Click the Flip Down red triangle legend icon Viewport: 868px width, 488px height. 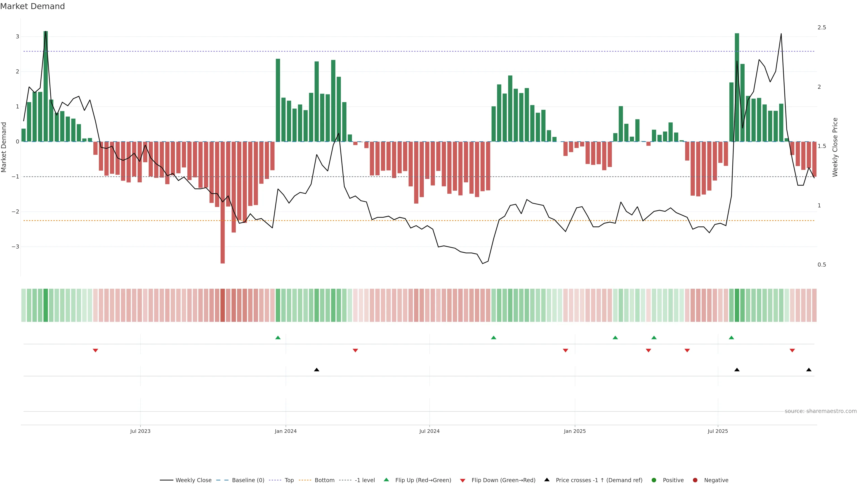pos(463,481)
